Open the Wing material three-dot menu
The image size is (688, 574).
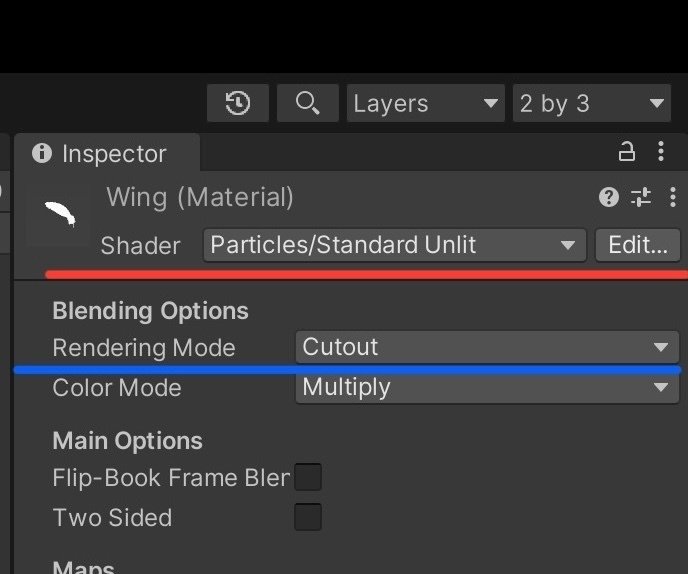click(x=673, y=197)
